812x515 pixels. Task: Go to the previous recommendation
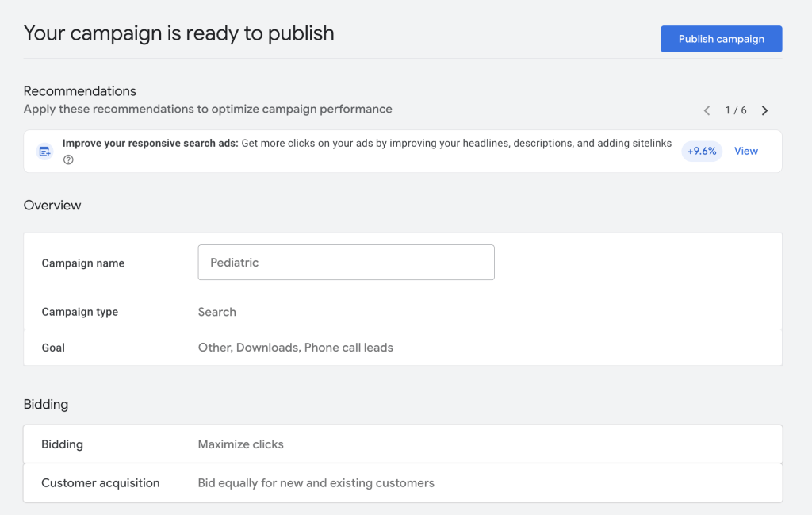point(707,110)
